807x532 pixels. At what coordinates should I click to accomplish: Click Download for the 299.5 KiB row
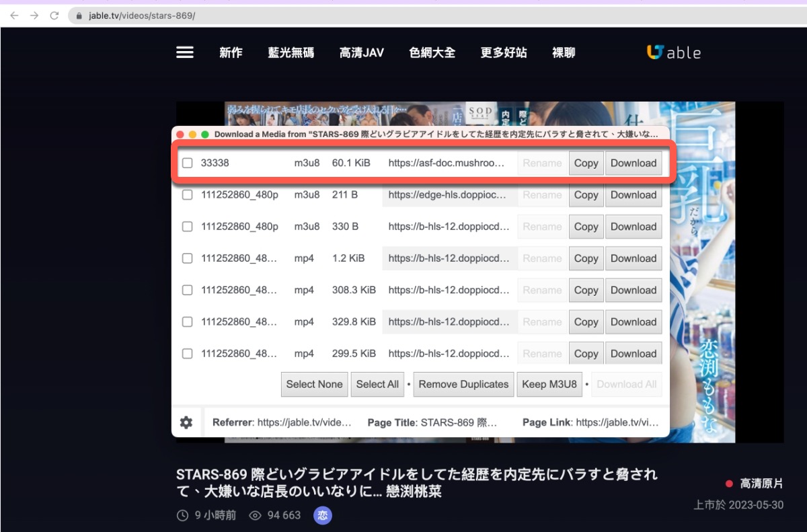[x=633, y=353]
